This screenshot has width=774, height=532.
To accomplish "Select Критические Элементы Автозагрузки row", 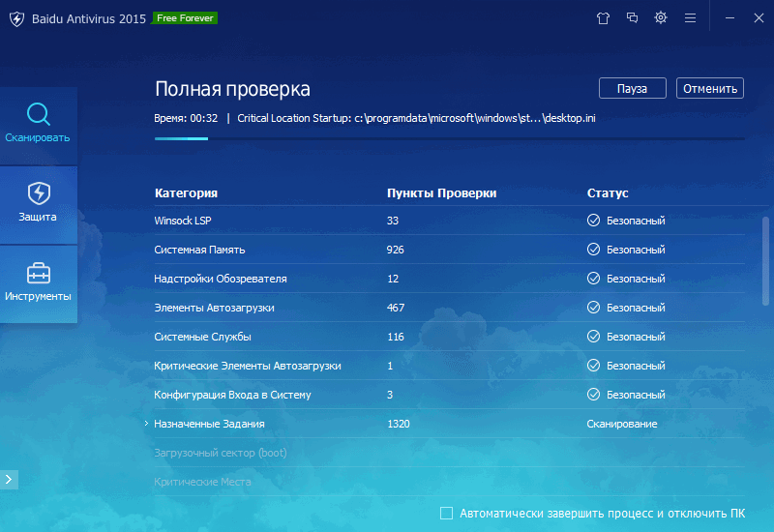I will [x=450, y=366].
